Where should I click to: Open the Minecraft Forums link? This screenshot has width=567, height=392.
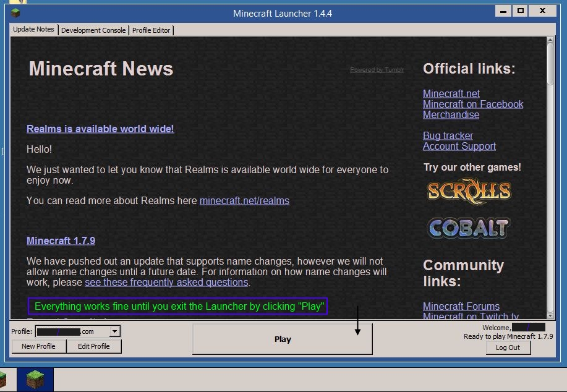point(461,306)
